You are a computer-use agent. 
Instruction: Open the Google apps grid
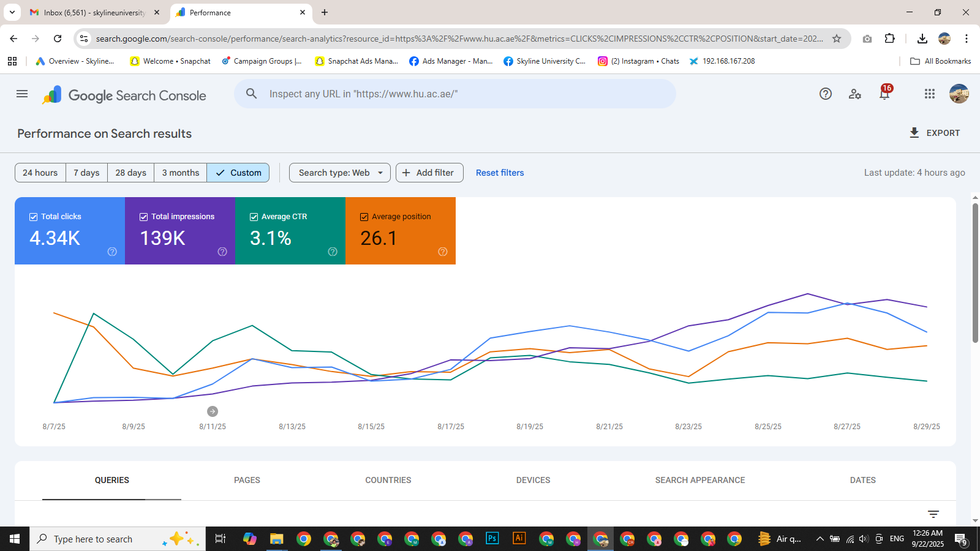pos(930,94)
